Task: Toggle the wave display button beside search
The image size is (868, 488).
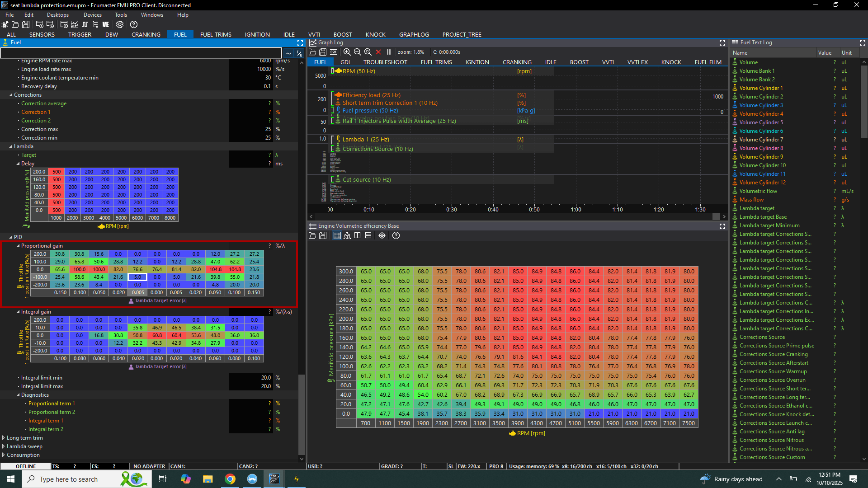Action: [288, 53]
